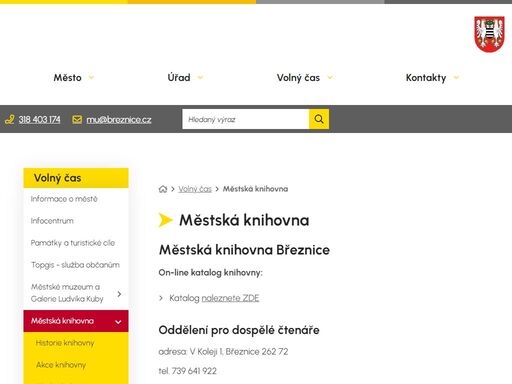Image resolution: width=512 pixels, height=384 pixels.
Task: Open the Úřad main menu item
Action: pos(179,78)
